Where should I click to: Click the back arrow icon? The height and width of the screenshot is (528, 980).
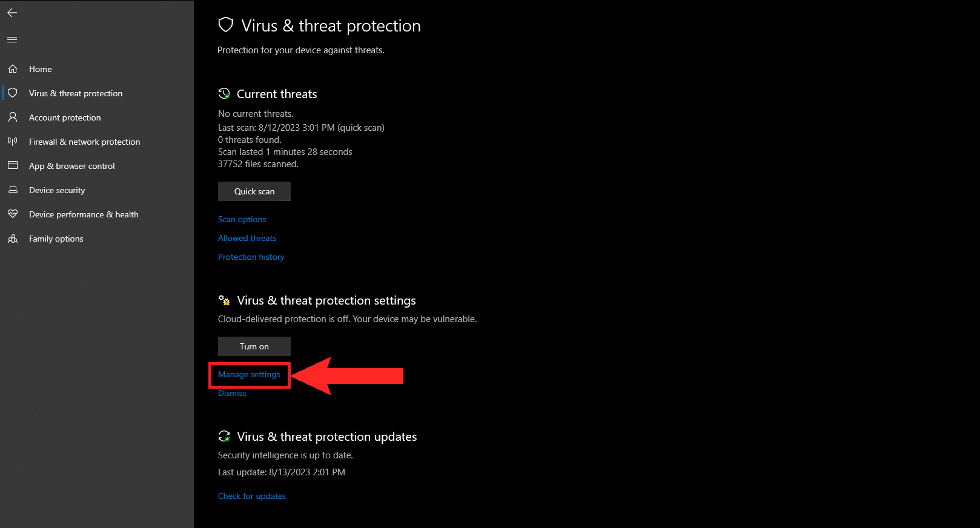(12, 13)
